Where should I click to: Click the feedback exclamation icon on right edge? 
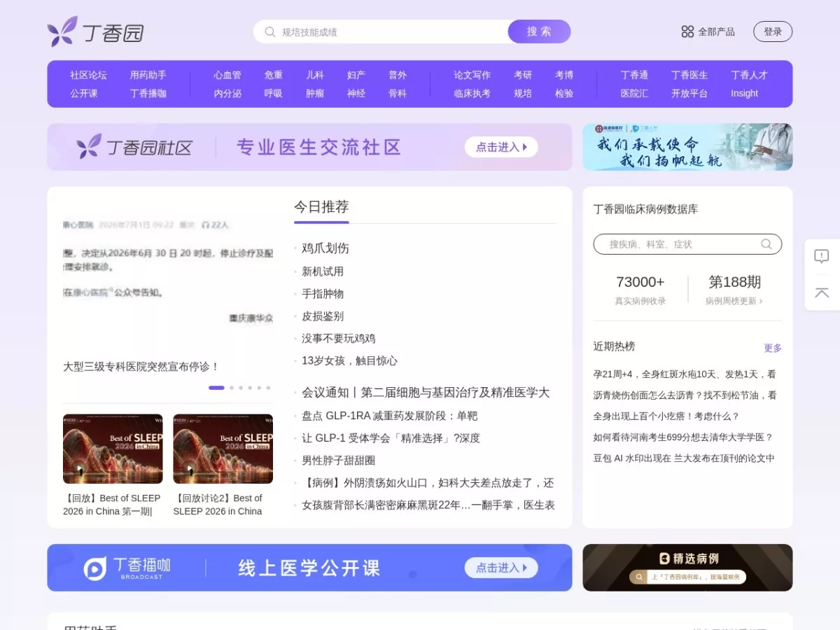(x=822, y=256)
